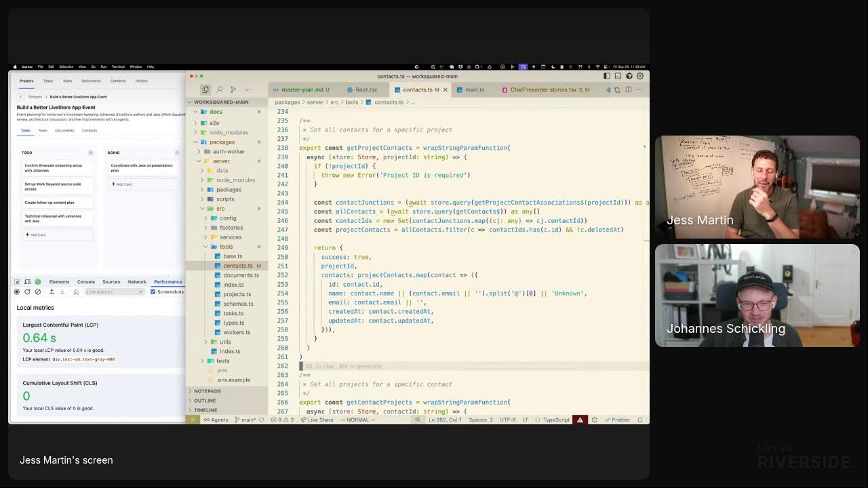Click the errors and warnings counter in status bar
The width and height of the screenshot is (868, 488).
click(282, 420)
